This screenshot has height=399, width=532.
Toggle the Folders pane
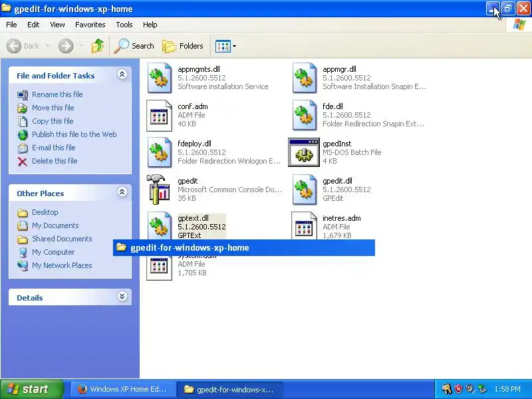pyautogui.click(x=183, y=46)
